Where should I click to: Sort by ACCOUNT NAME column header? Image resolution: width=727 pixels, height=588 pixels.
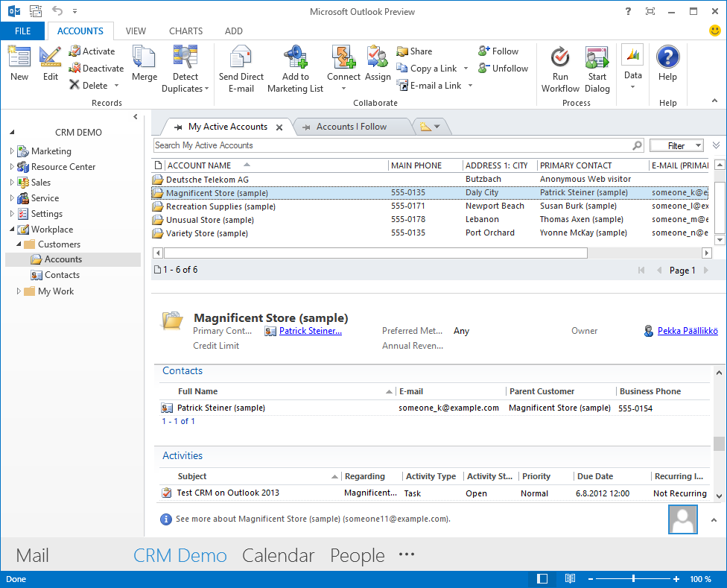pos(199,165)
